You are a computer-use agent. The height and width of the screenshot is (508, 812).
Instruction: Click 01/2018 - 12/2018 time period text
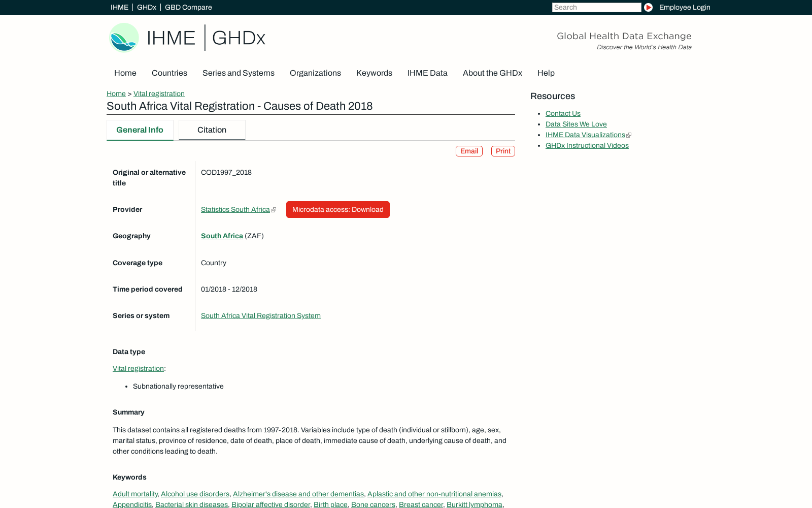pos(229,289)
